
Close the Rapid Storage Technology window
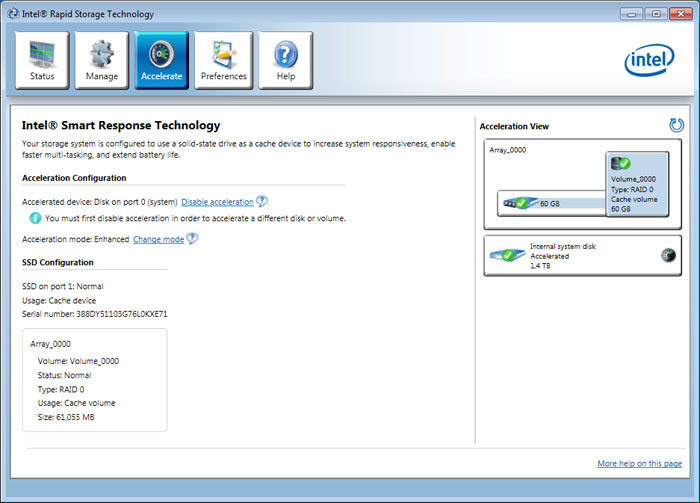pos(681,14)
